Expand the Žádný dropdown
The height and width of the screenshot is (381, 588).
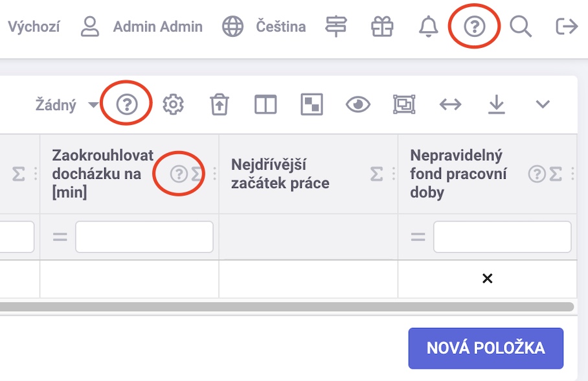tap(66, 105)
